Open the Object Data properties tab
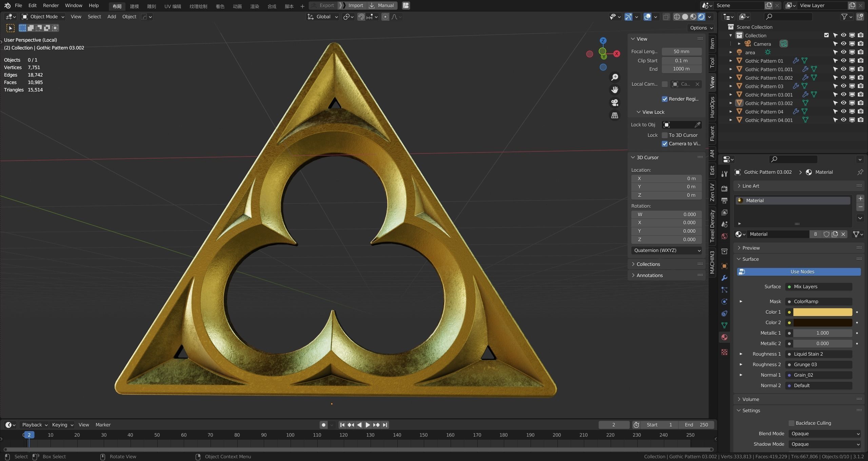This screenshot has width=868, height=461. tap(724, 325)
